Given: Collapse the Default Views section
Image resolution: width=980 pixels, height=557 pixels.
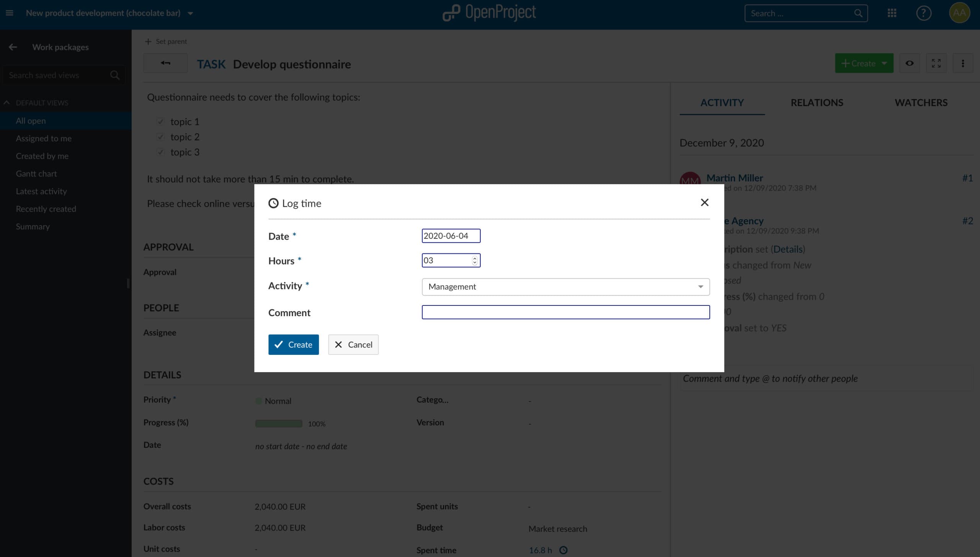Looking at the screenshot, I should click(x=7, y=103).
